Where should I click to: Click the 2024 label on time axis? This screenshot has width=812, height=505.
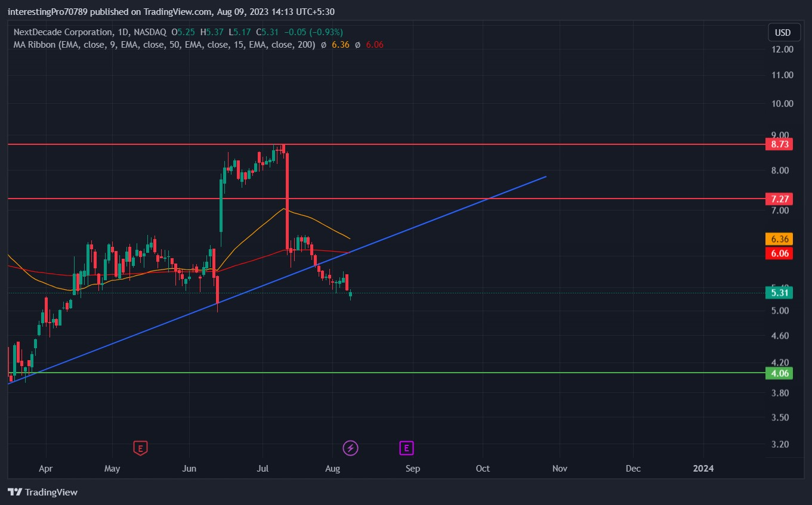click(x=703, y=469)
